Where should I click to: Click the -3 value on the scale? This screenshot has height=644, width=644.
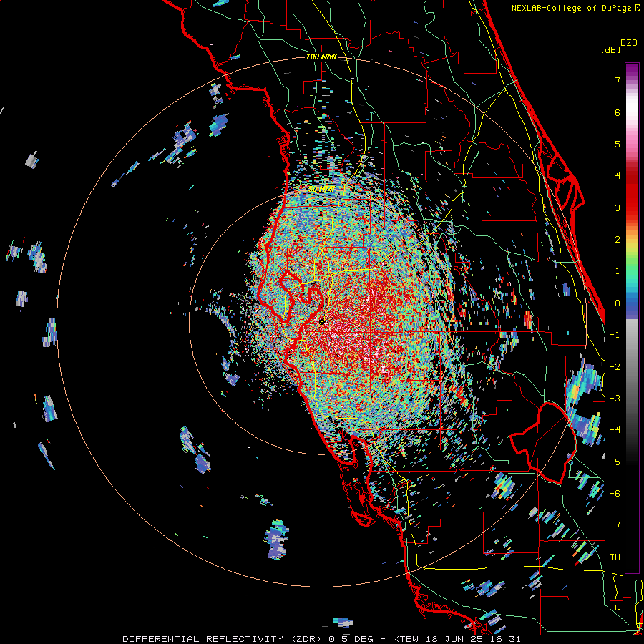615,399
